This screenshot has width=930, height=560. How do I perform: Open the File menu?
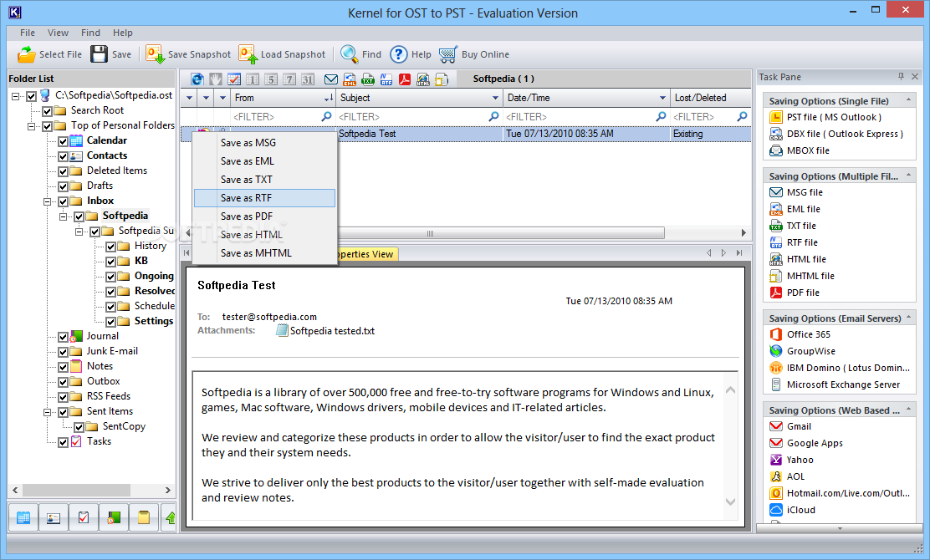28,33
